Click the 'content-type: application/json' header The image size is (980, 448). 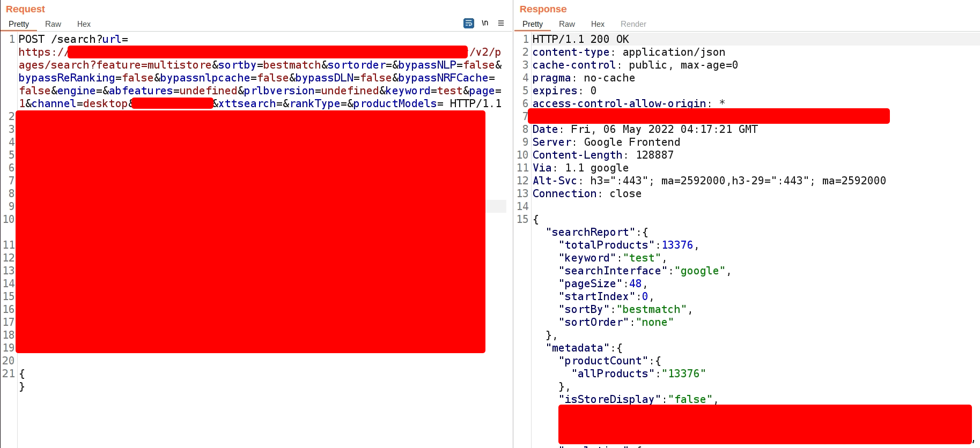[x=629, y=52]
